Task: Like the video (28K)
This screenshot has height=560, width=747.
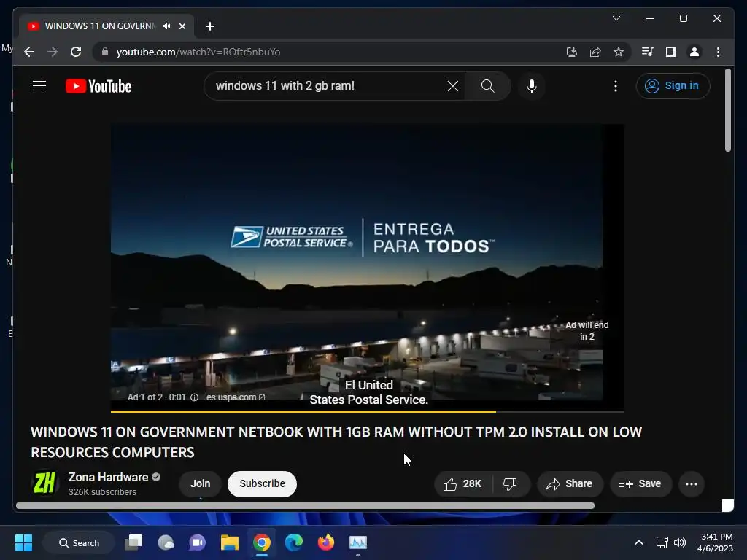Action: point(462,484)
